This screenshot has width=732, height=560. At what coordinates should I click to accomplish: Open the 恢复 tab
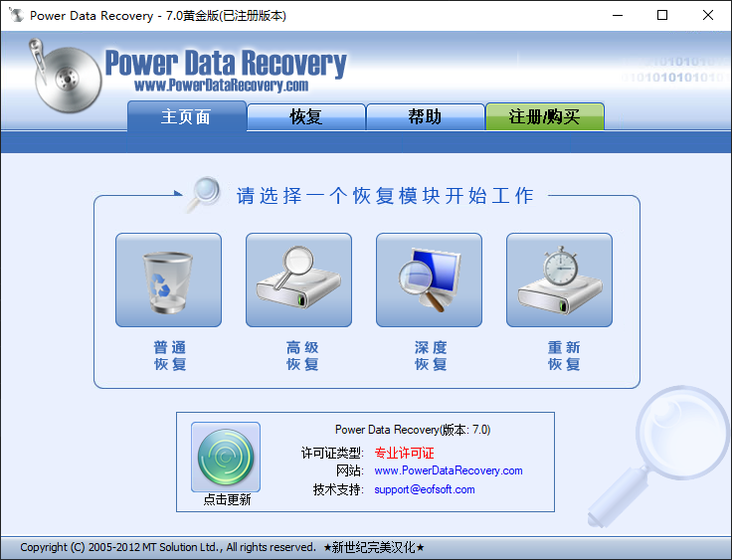[305, 116]
